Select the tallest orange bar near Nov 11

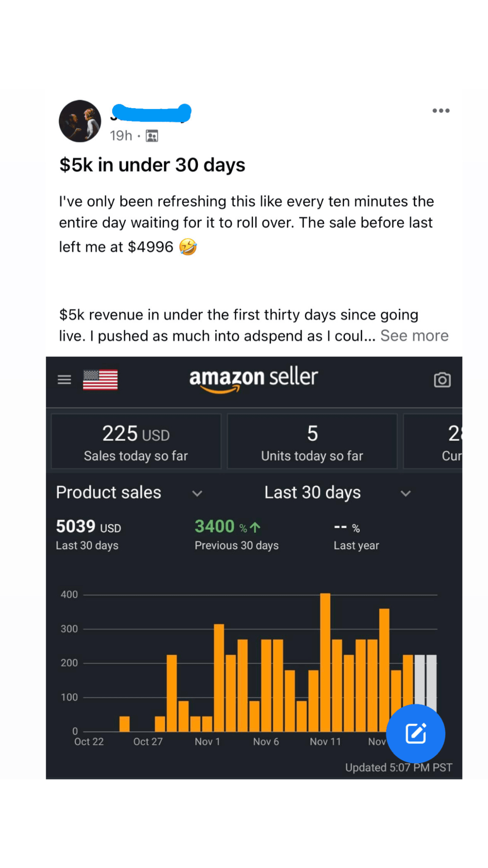[x=325, y=661]
